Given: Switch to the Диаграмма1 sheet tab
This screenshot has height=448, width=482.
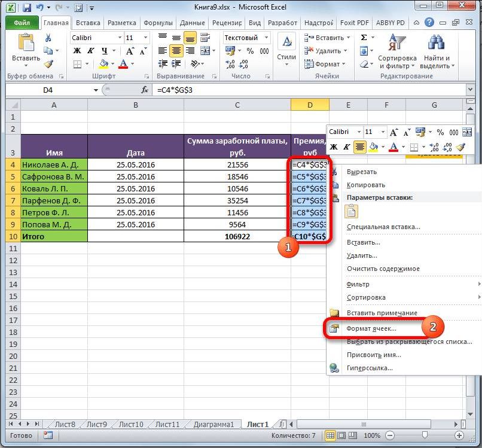Looking at the screenshot, I should (213, 424).
